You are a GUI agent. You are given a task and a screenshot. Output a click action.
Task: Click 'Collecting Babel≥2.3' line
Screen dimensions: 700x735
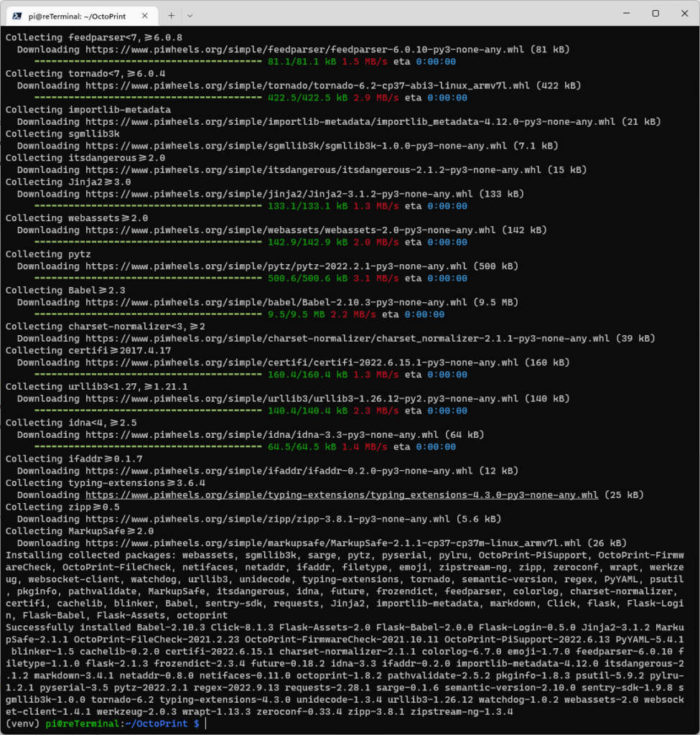tap(65, 290)
